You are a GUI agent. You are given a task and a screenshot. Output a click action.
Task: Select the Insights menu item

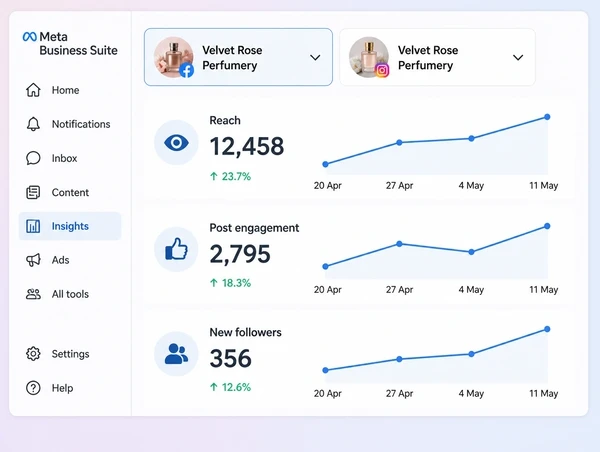[x=70, y=226]
